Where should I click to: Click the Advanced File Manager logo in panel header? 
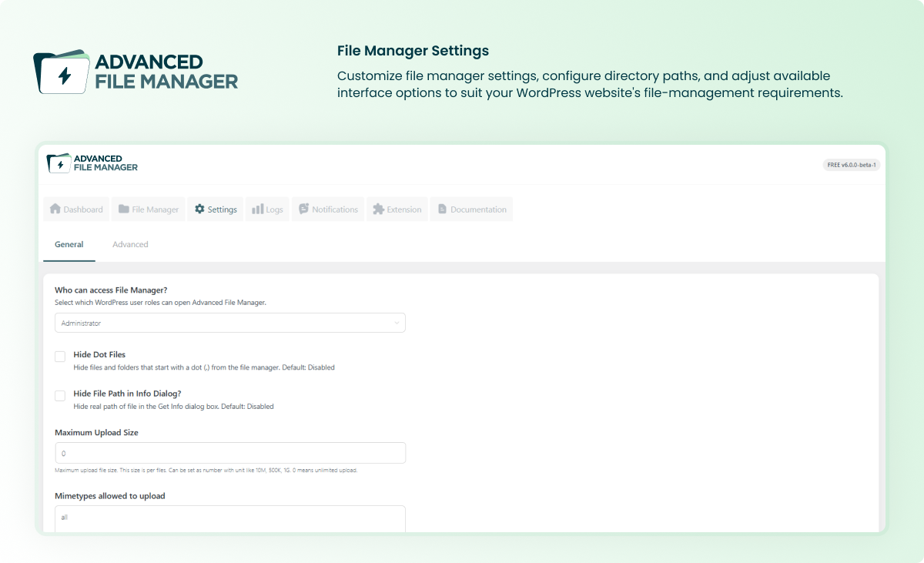click(92, 163)
